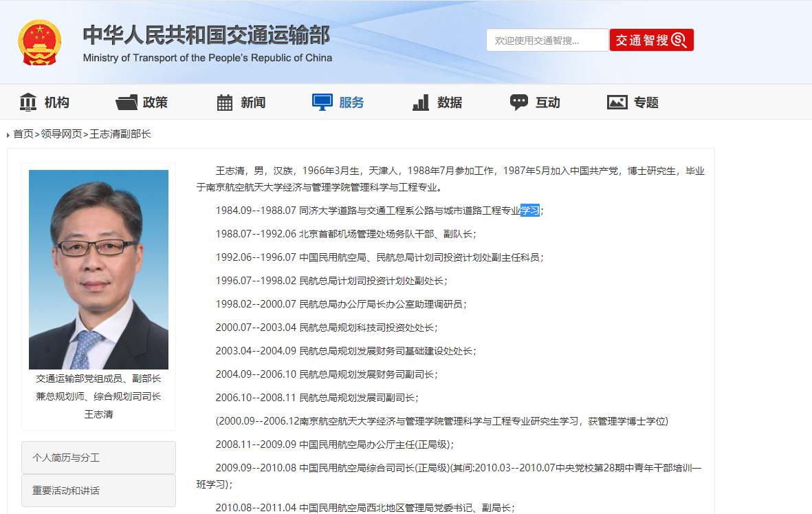
Task: Select the 重要活动和讲话 sidebar tab
Action: pos(98,491)
